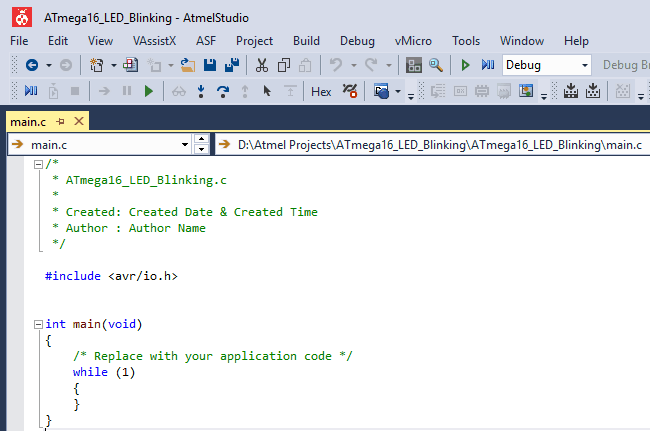This screenshot has width=650, height=431.
Task: Step over with the curved arrow
Action: click(x=223, y=91)
